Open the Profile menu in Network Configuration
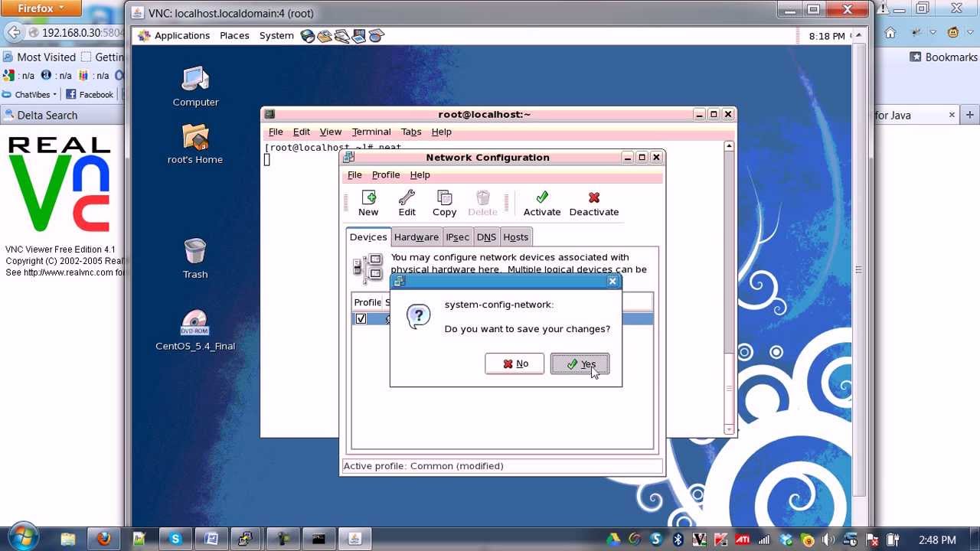 click(x=386, y=174)
